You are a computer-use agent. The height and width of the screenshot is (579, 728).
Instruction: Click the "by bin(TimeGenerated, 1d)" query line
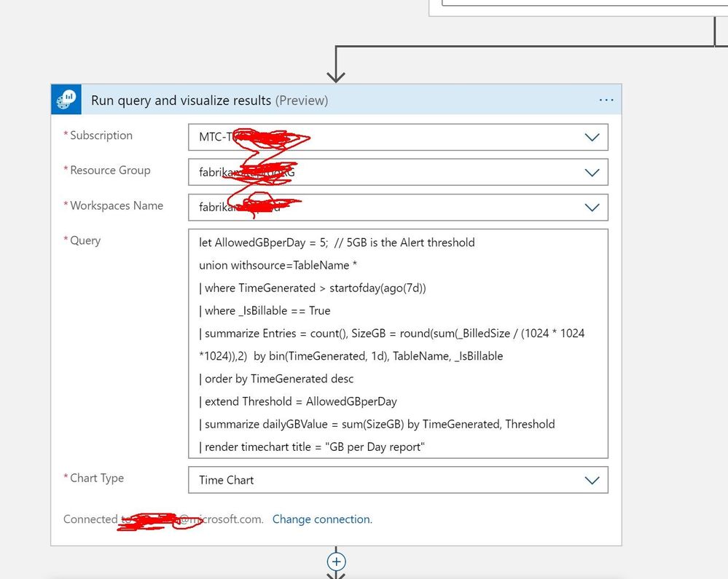[x=351, y=356]
